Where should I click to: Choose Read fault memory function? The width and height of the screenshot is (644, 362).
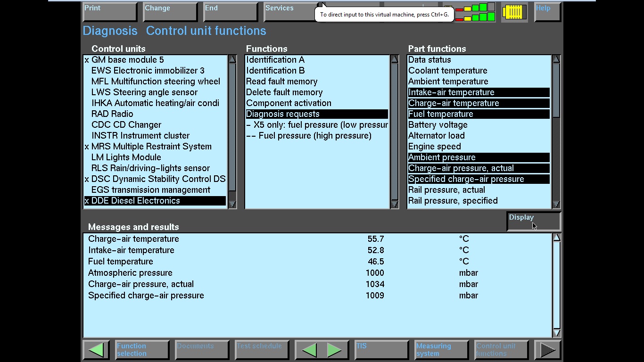coord(281,82)
